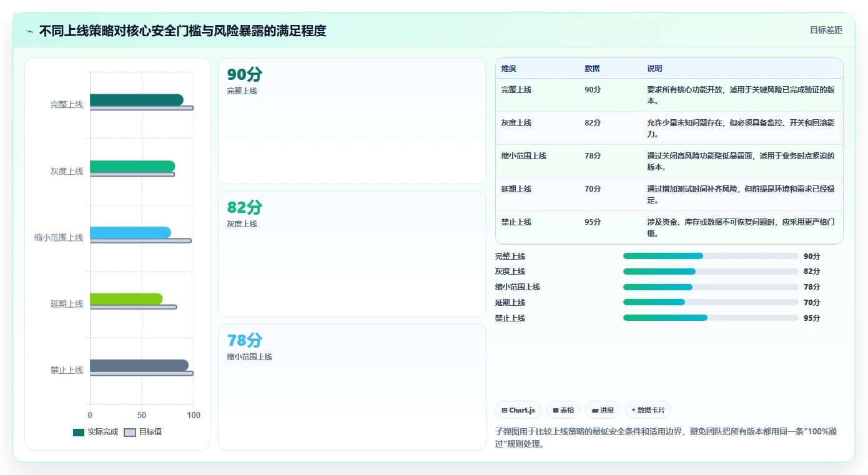Screen dimensions: 868x475
Task: Click the 灰度上线 green bar in chart
Action: [132, 167]
